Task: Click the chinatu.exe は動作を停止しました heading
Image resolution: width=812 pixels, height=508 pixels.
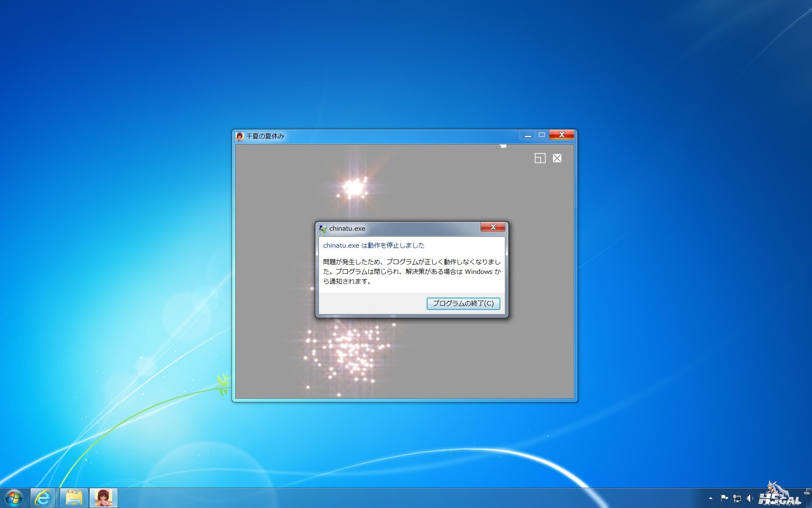Action: [x=373, y=246]
